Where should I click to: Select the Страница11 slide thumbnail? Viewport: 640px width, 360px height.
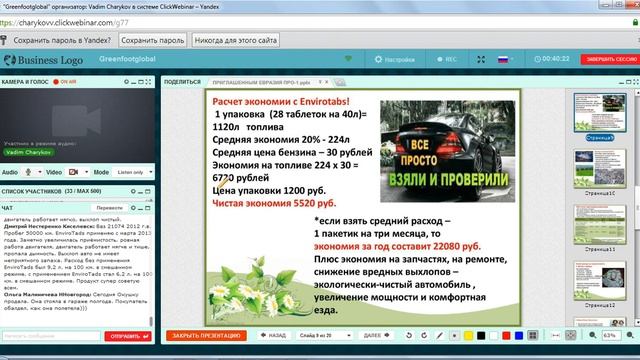600,224
